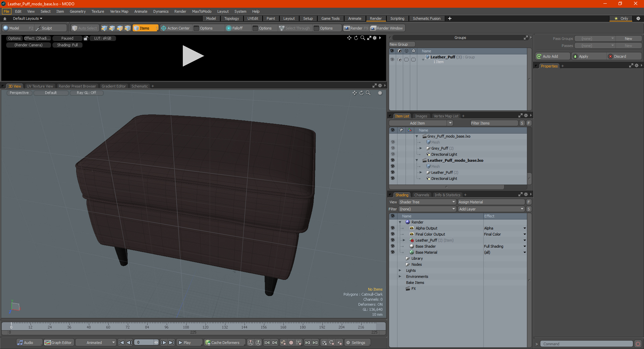This screenshot has width=644, height=349.
Task: Open the Vertex Map menu
Action: click(119, 11)
